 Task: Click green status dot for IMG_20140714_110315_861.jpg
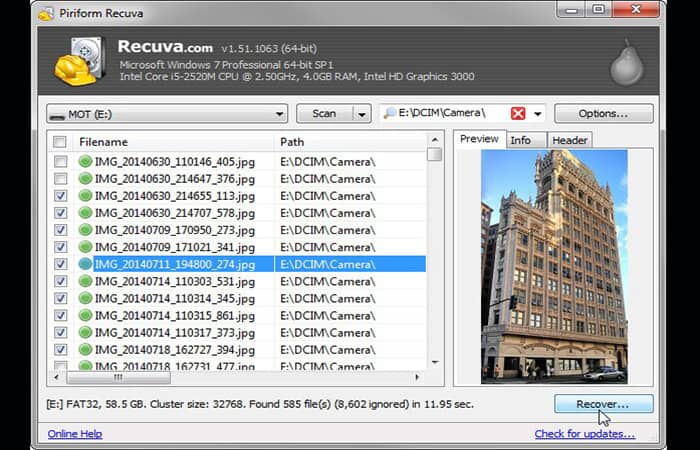click(85, 315)
